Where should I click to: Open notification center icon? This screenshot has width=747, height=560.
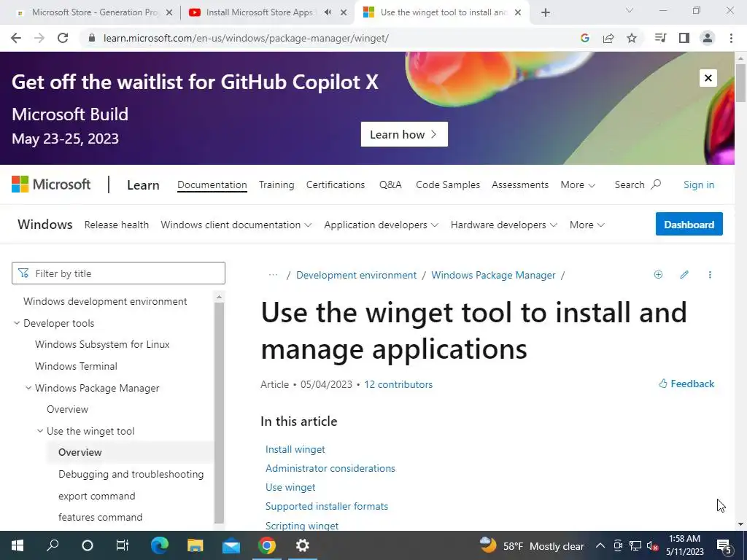click(x=724, y=545)
